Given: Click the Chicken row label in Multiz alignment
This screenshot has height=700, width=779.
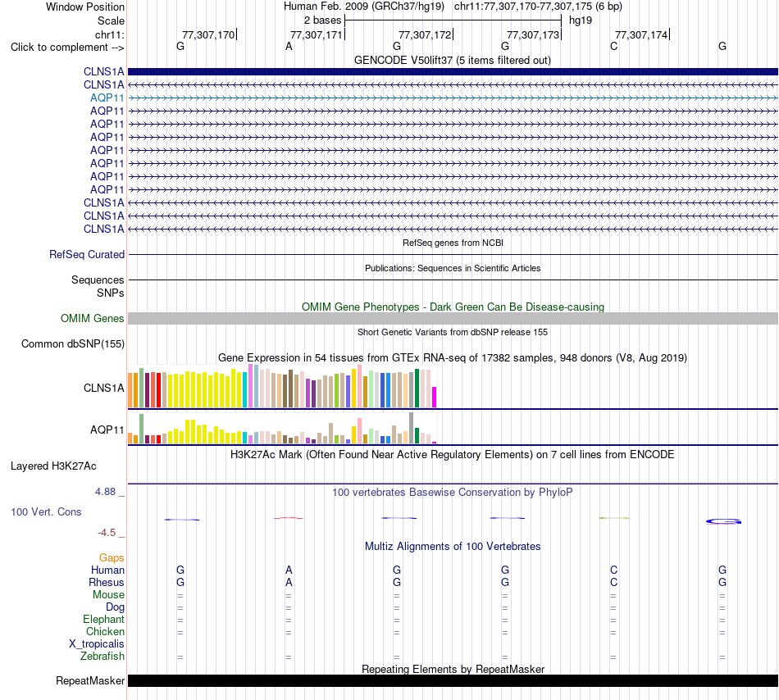Looking at the screenshot, I should coord(105,631).
